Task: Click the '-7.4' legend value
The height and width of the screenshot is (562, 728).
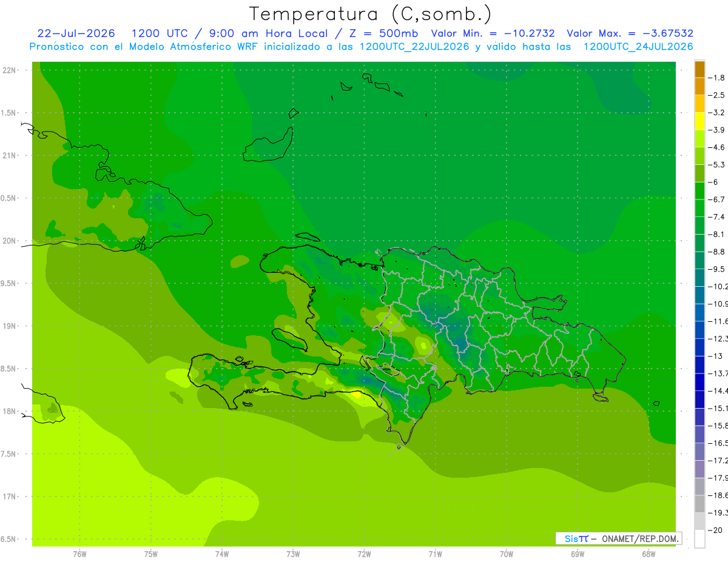Action: tap(717, 217)
